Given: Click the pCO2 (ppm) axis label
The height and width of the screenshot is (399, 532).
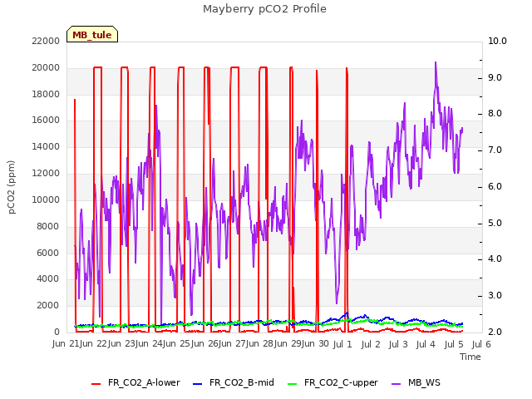Looking at the screenshot, I should 12,187.
